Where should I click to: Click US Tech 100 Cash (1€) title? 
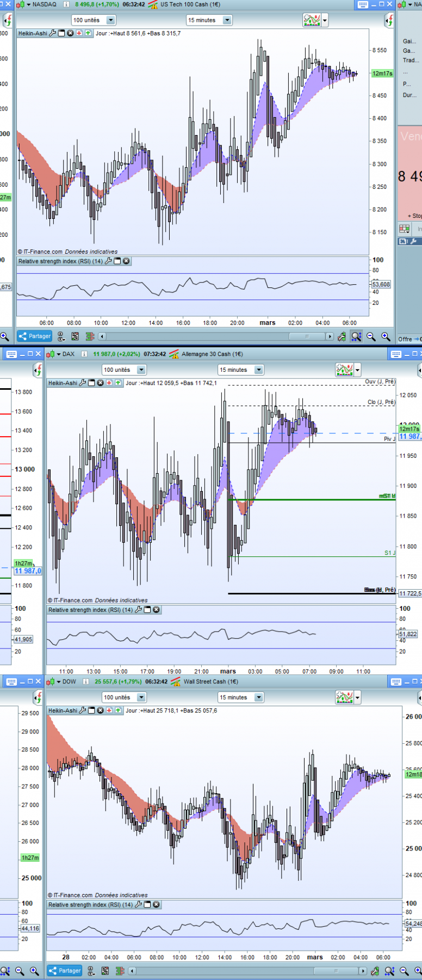(190, 4)
